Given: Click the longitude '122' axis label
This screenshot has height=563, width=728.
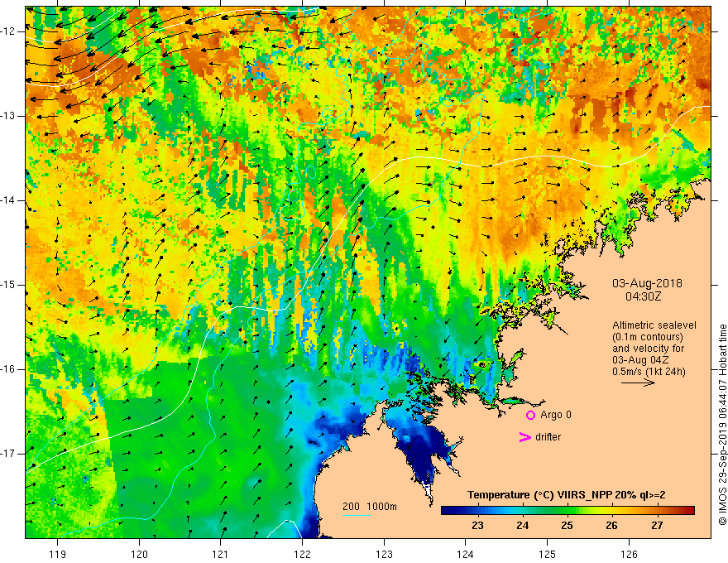Looking at the screenshot, I should tap(302, 554).
